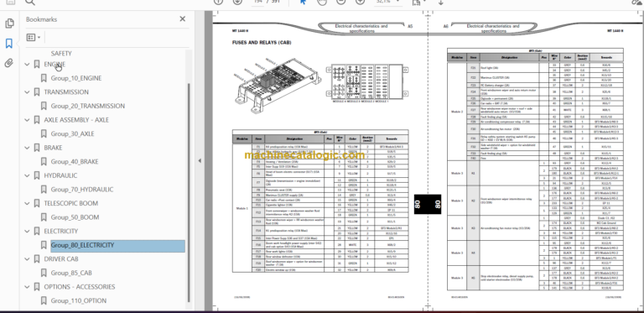Select the DRIVER CAB bookmark
644x313 pixels.
60,259
